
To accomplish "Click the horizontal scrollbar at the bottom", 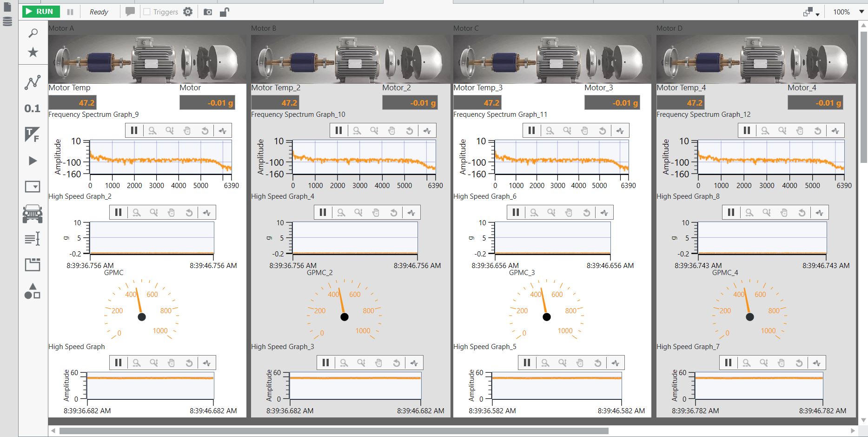I will 334,431.
